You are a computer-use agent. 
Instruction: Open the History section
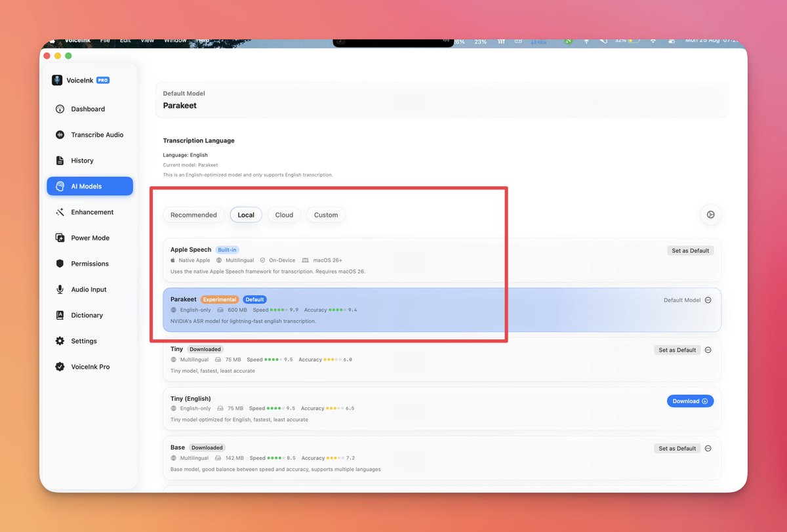(x=89, y=161)
